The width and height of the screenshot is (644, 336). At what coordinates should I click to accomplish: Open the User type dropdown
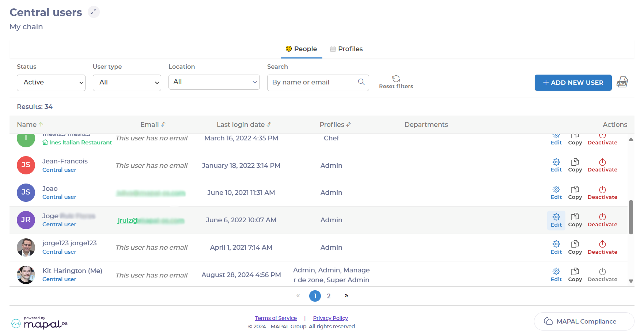127,83
